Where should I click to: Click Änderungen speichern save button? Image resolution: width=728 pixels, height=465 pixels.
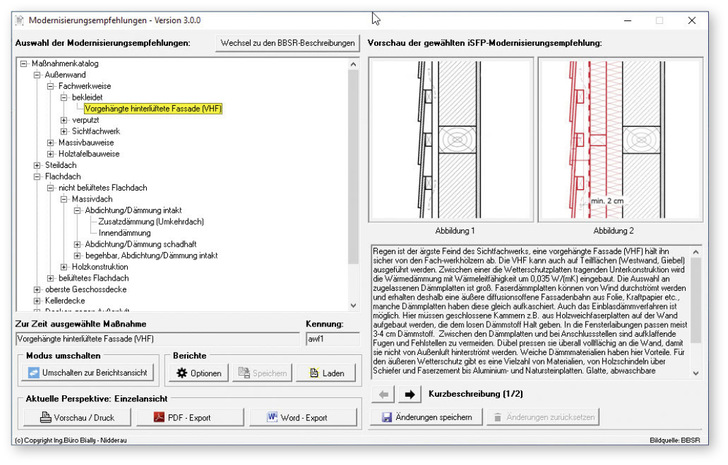[426, 417]
